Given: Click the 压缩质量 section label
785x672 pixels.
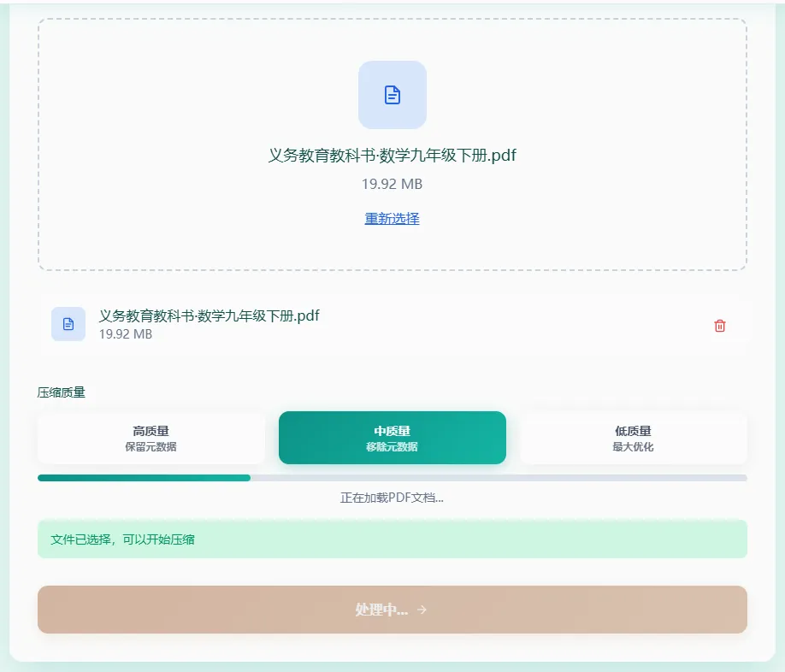Looking at the screenshot, I should 61,392.
